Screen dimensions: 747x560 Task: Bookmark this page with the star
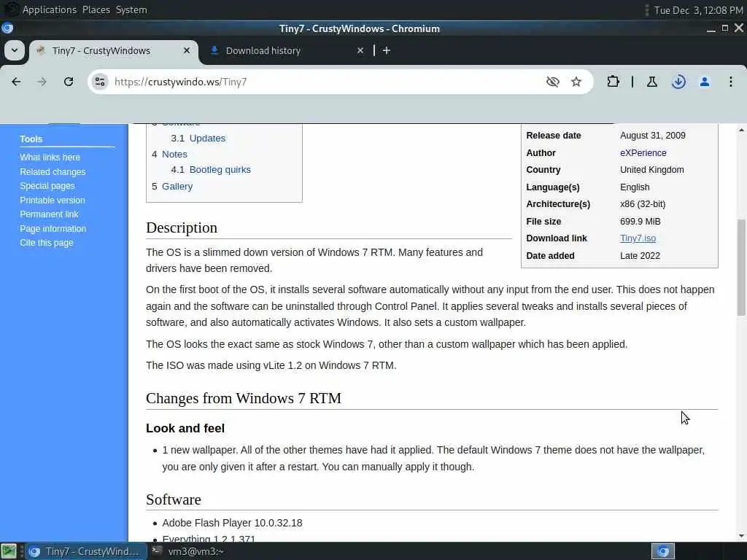[576, 82]
